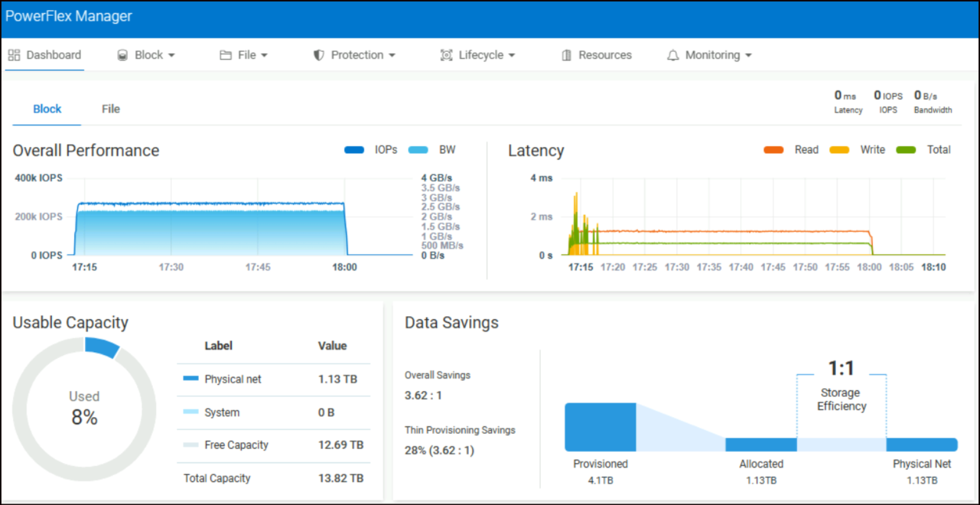Open the Block menu in navigation bar

(x=147, y=55)
